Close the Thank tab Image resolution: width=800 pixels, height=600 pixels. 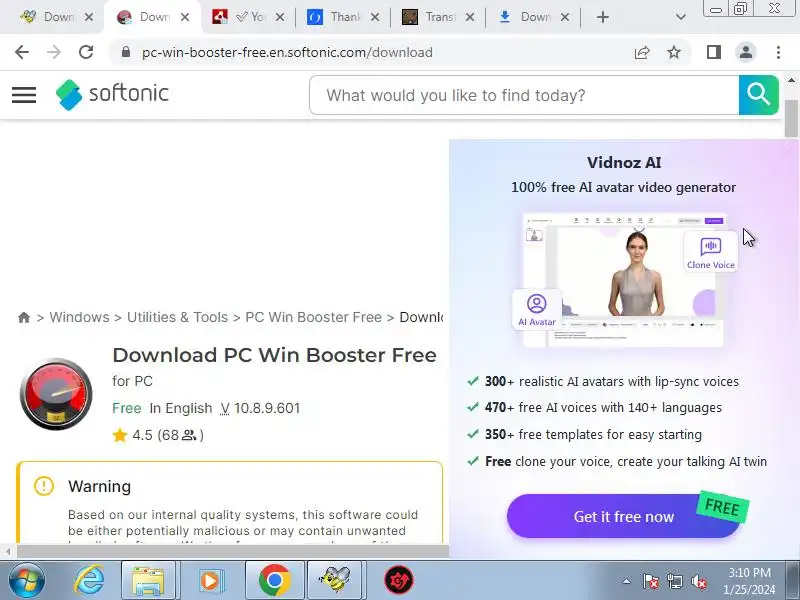375,17
